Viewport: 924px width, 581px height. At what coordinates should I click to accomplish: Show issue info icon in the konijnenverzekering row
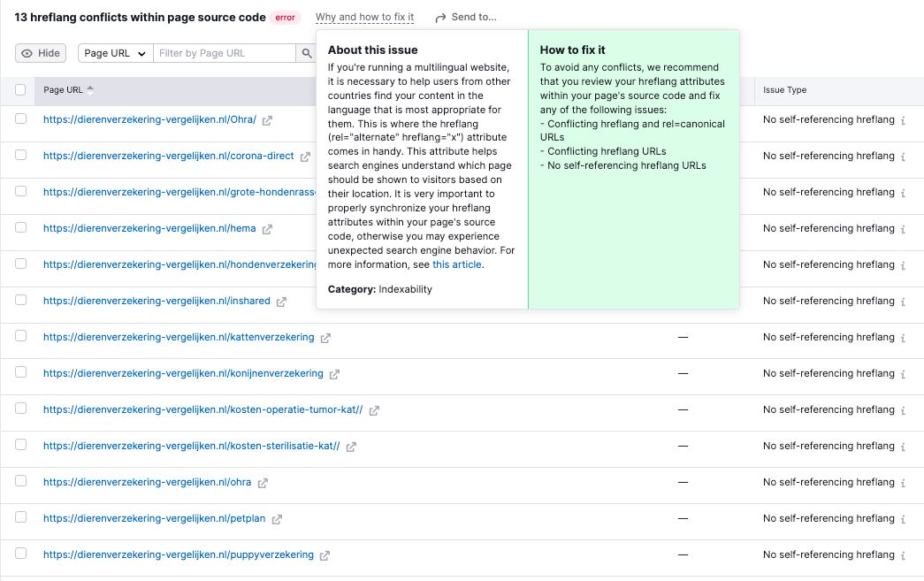tap(903, 374)
